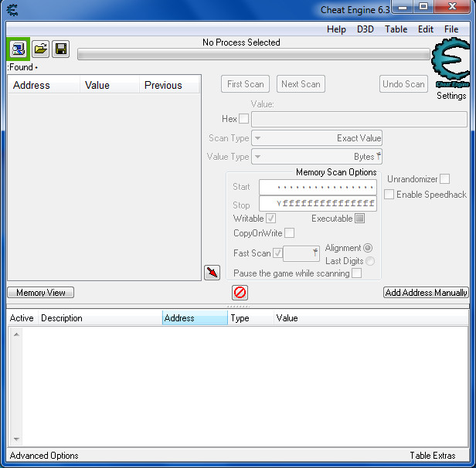The image size is (476, 468).
Task: Select the Alignment radio button
Action: tap(368, 248)
